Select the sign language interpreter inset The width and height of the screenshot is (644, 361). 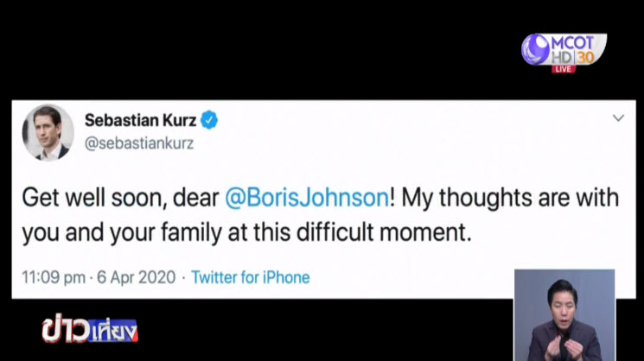(564, 314)
